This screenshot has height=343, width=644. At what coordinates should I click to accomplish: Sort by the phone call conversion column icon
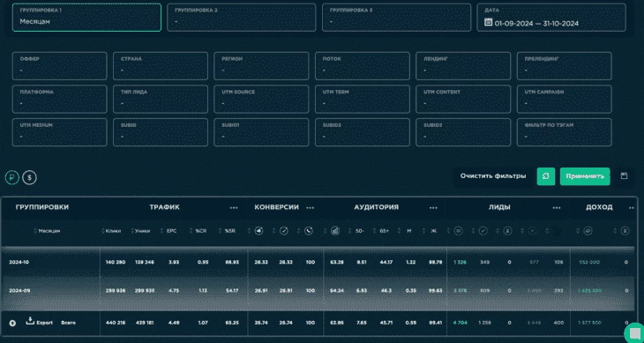tap(309, 231)
